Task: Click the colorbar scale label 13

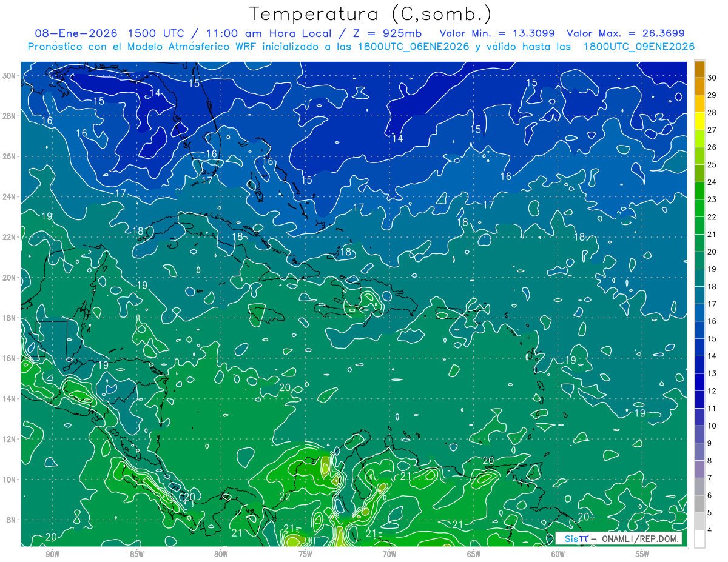Action: pyautogui.click(x=712, y=373)
